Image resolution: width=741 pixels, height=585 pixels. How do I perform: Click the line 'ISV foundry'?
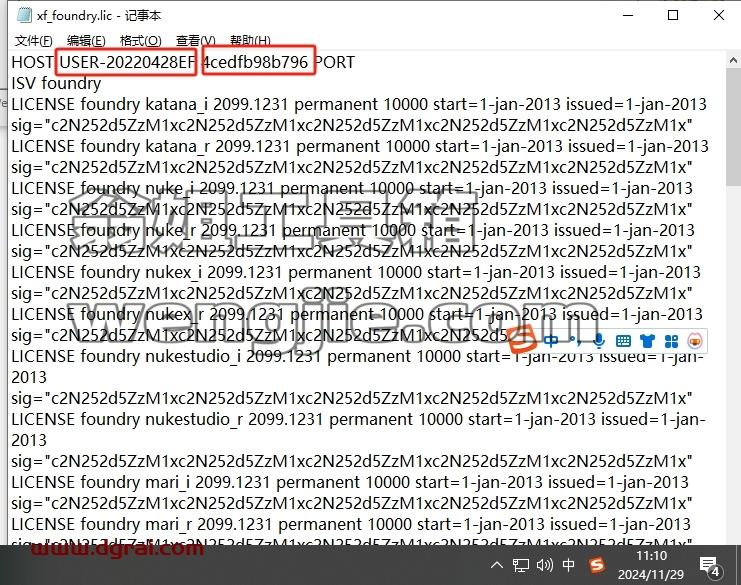(56, 83)
